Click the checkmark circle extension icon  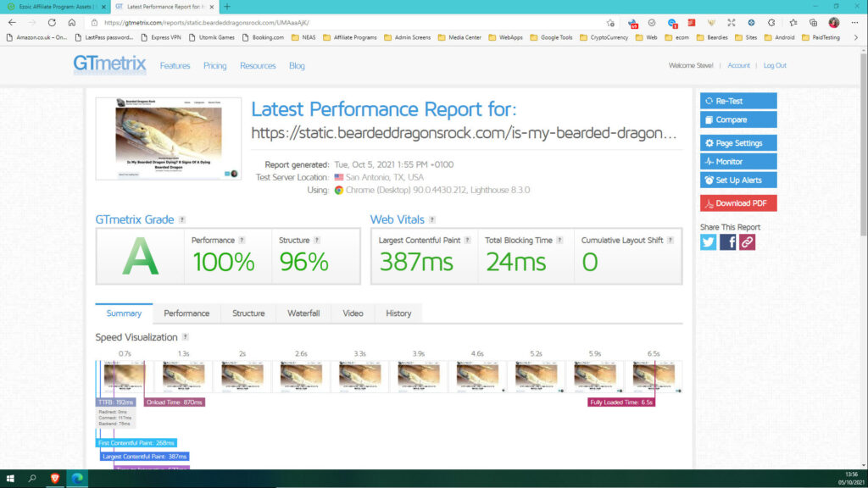(x=652, y=23)
